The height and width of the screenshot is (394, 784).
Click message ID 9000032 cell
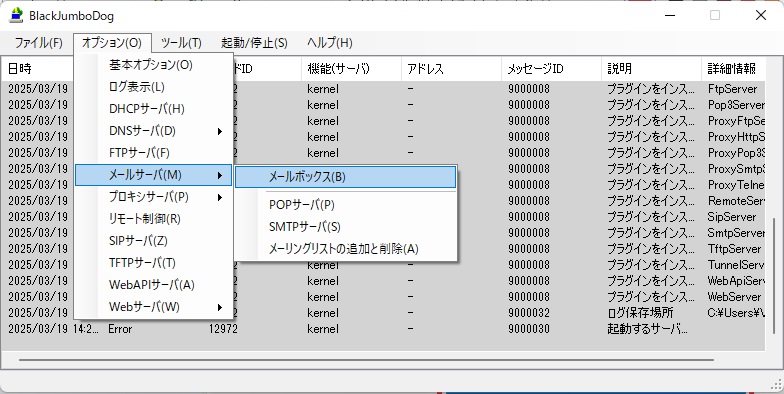tap(529, 313)
